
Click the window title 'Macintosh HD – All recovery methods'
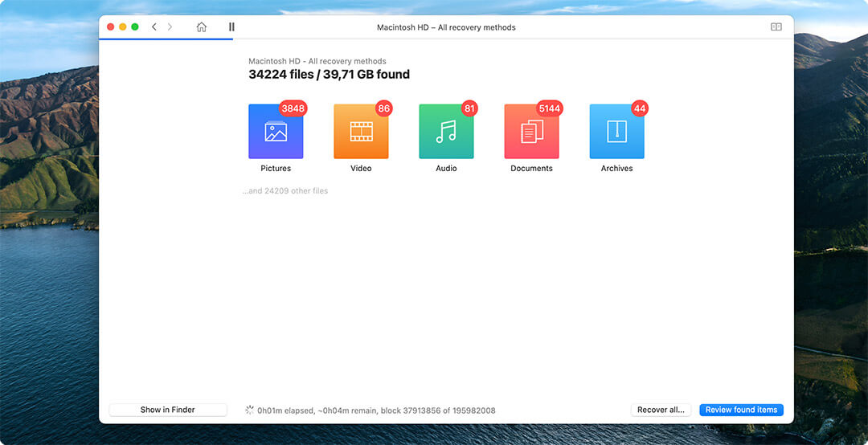[x=446, y=27]
